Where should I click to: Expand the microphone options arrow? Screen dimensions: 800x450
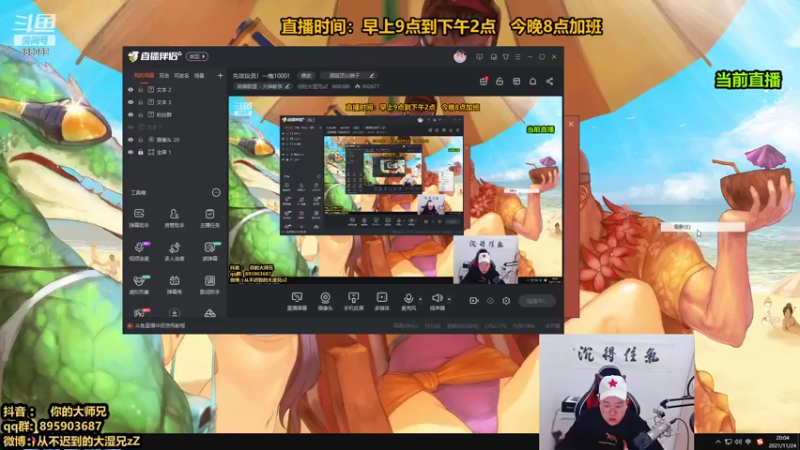(420, 299)
